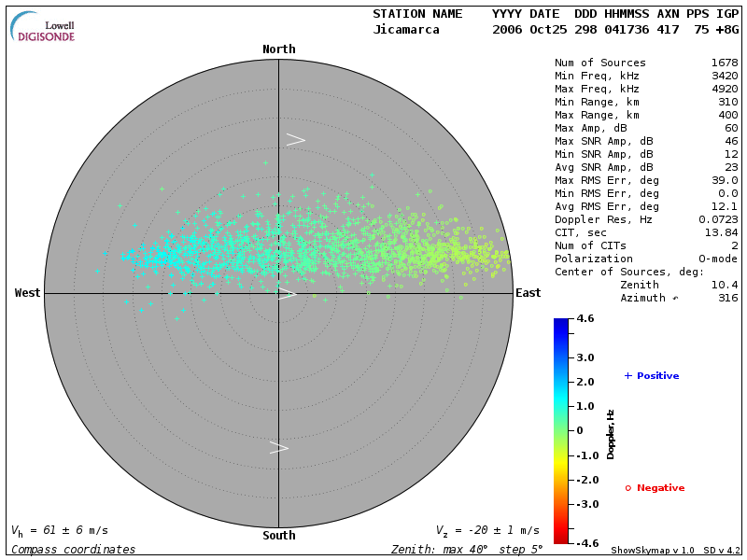Viewport: 747px width, 560px height.
Task: Click the white arrow marker near South
Action: (279, 448)
